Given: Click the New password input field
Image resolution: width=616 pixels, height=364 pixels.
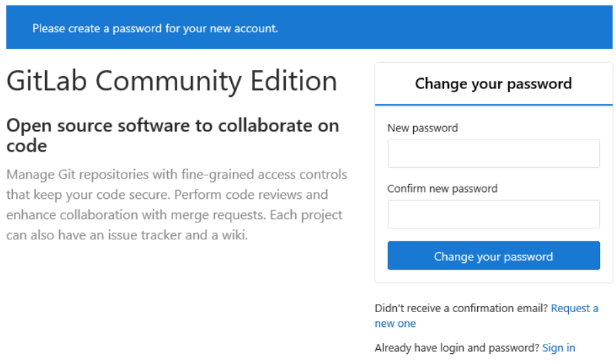Looking at the screenshot, I should (493, 154).
